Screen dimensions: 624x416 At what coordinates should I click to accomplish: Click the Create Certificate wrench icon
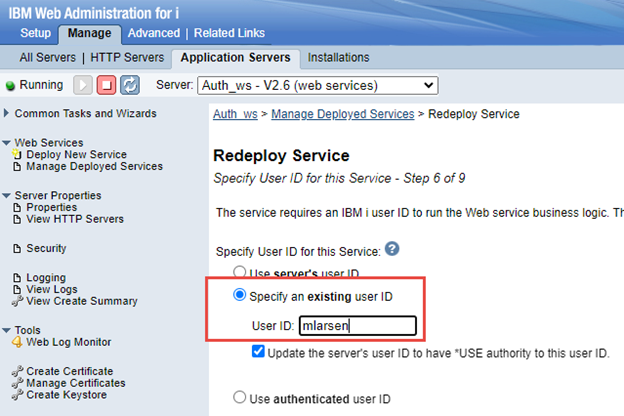(17, 371)
